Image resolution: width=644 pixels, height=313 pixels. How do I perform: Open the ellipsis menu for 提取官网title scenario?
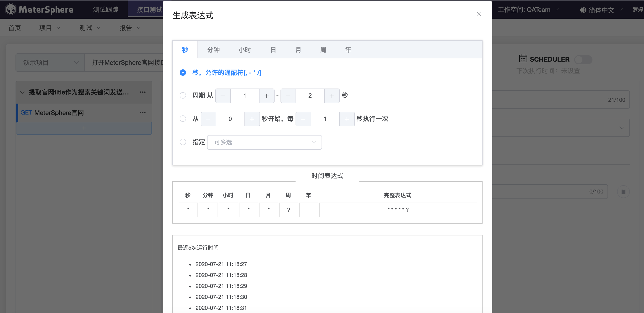click(143, 92)
